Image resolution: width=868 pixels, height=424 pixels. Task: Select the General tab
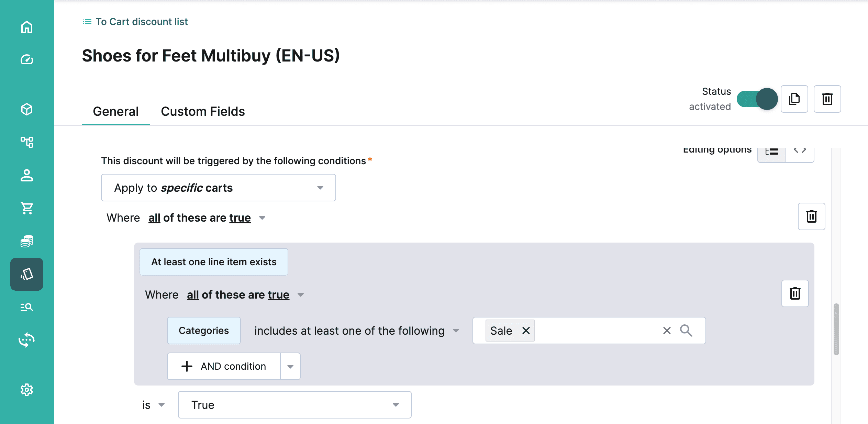point(116,111)
